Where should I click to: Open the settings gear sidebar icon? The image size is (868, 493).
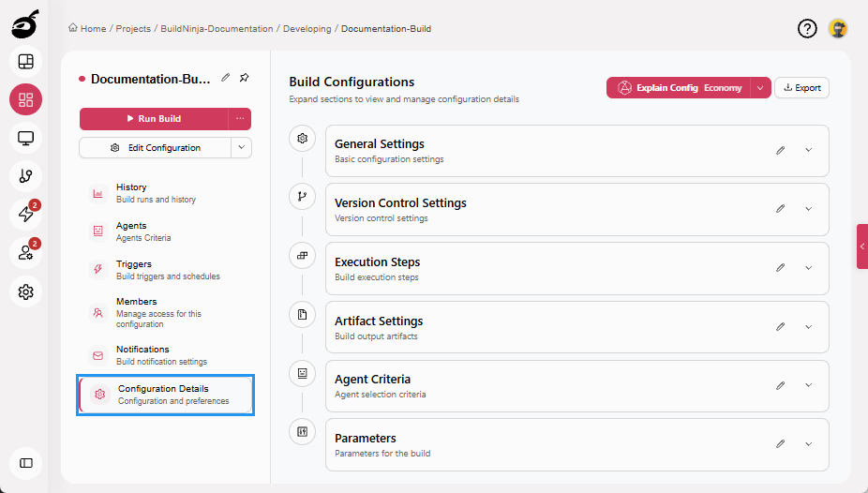click(x=26, y=291)
